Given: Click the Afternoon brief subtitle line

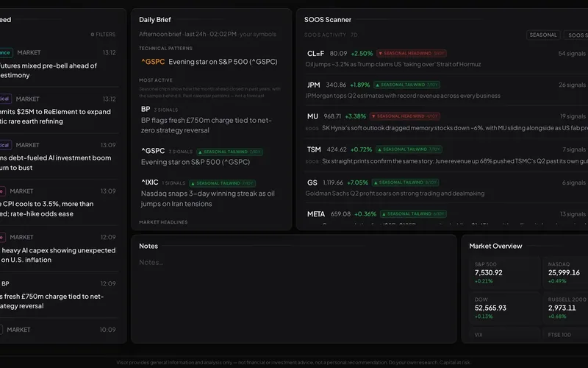Looking at the screenshot, I should pos(207,34).
